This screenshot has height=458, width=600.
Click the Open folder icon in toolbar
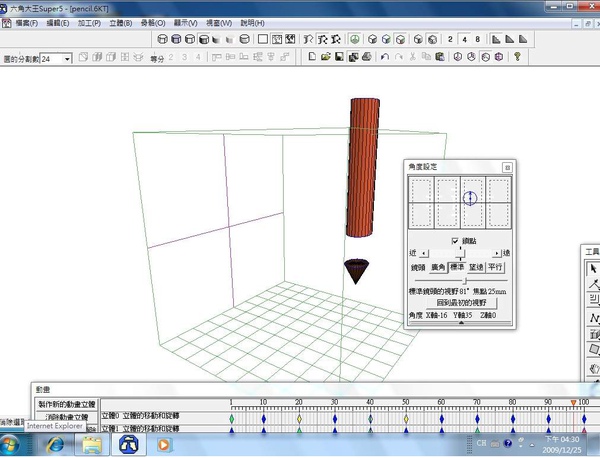(325, 57)
